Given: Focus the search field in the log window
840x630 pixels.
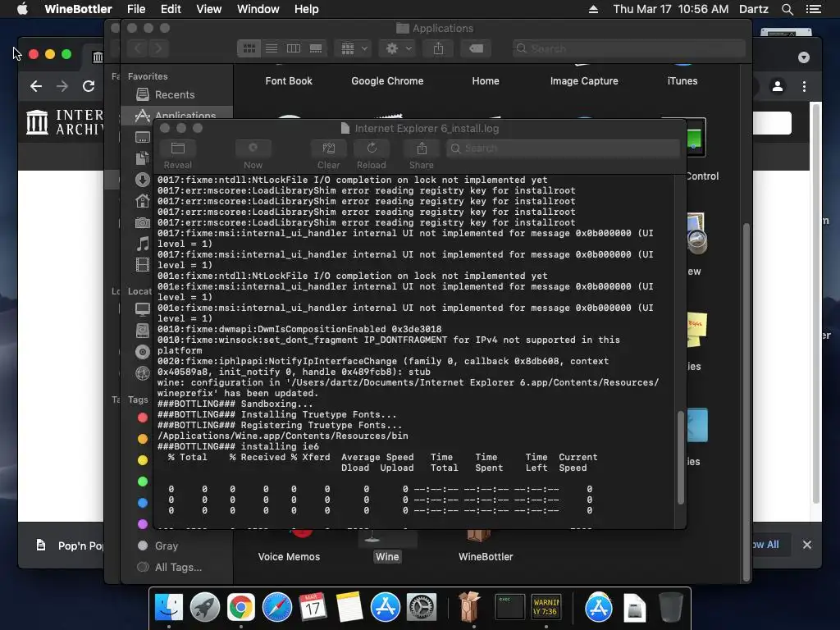Looking at the screenshot, I should pyautogui.click(x=563, y=148).
